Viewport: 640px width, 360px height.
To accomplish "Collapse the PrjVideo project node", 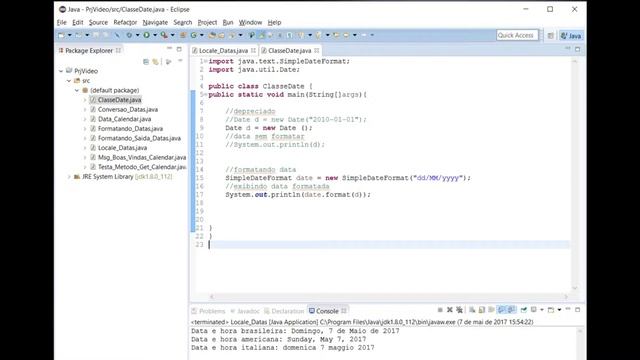I will 61,71.
